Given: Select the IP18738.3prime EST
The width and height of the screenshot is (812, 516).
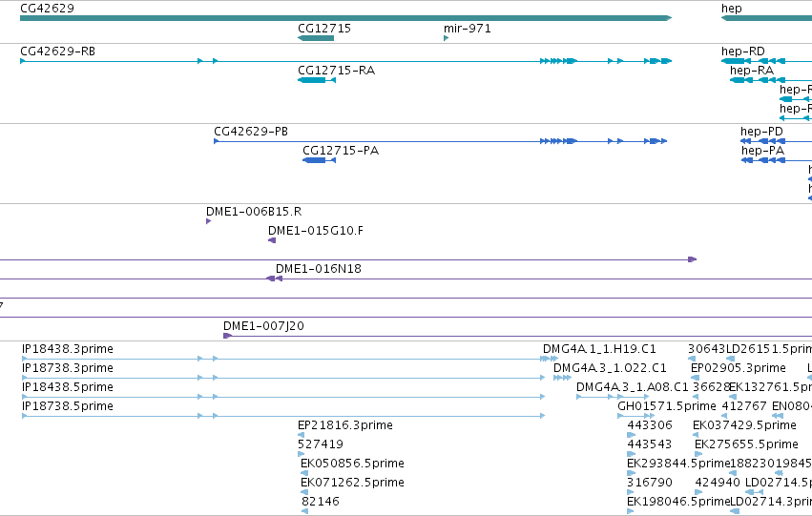Looking at the screenshot, I should tap(283, 378).
